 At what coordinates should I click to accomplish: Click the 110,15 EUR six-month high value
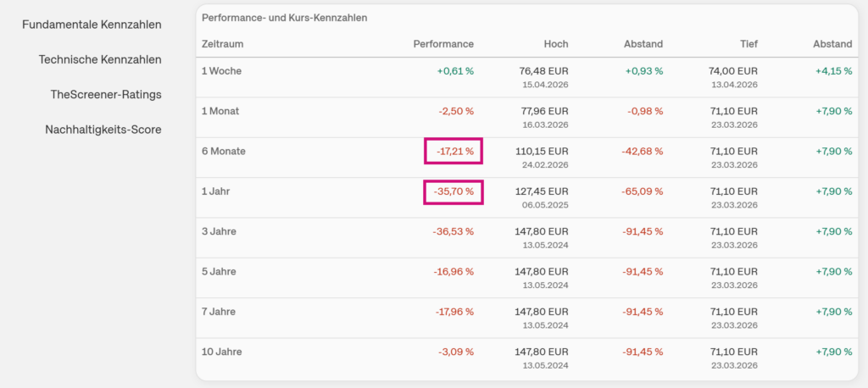(x=540, y=151)
